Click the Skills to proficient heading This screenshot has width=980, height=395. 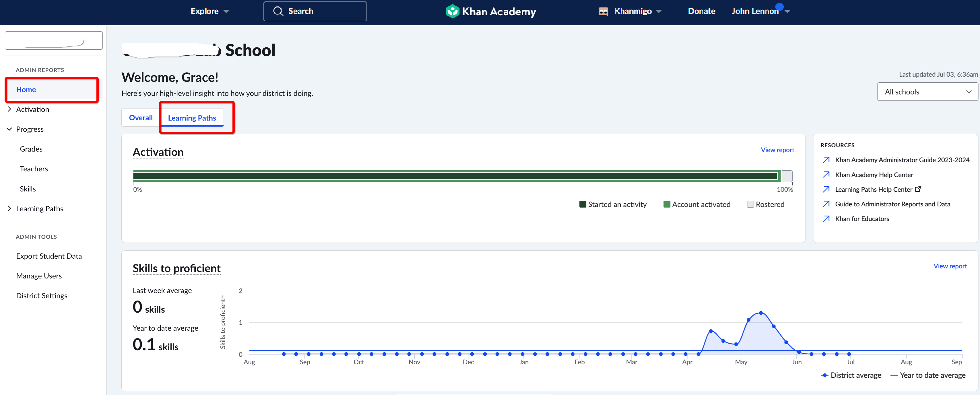(176, 268)
